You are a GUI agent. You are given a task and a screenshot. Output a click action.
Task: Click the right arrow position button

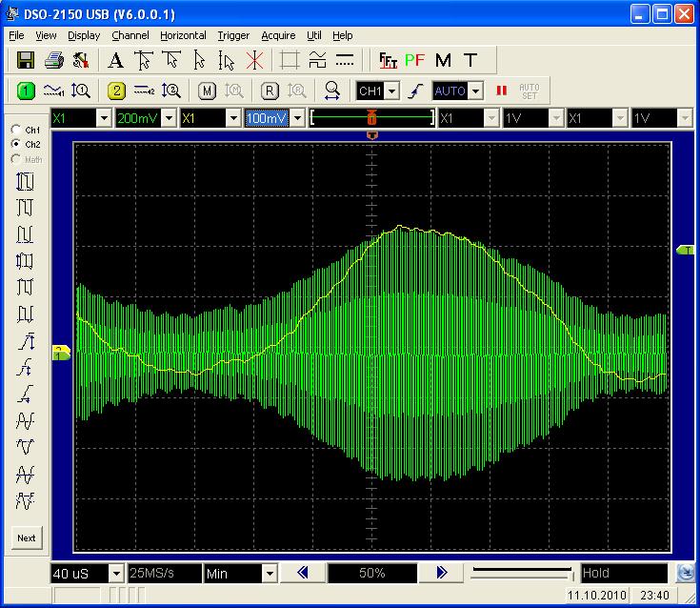tap(441, 573)
